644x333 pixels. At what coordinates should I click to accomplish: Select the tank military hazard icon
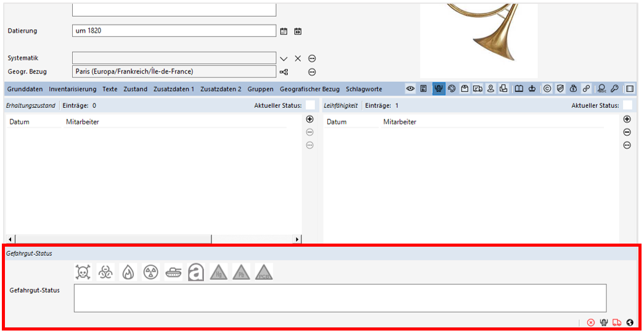pyautogui.click(x=173, y=272)
